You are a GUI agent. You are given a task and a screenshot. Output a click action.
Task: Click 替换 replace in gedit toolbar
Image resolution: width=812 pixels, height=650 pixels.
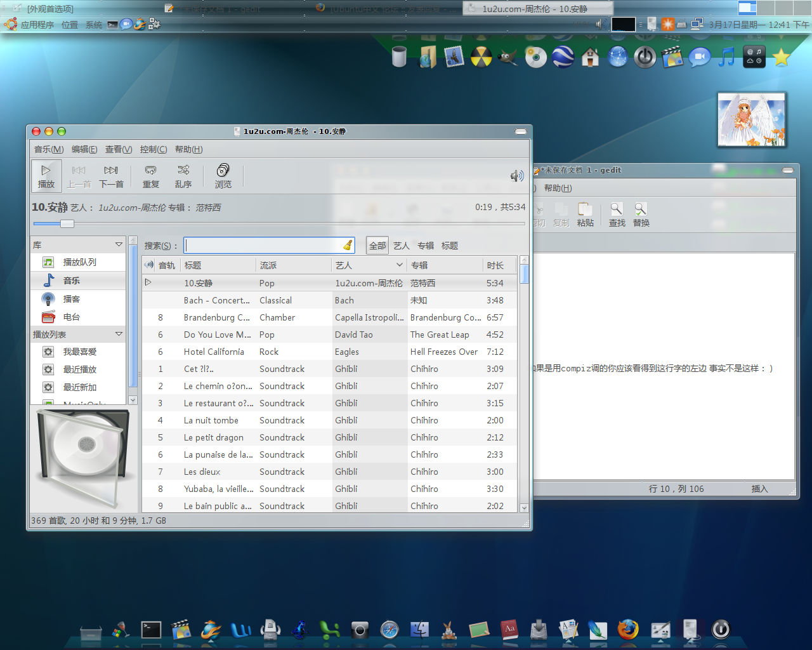[641, 215]
